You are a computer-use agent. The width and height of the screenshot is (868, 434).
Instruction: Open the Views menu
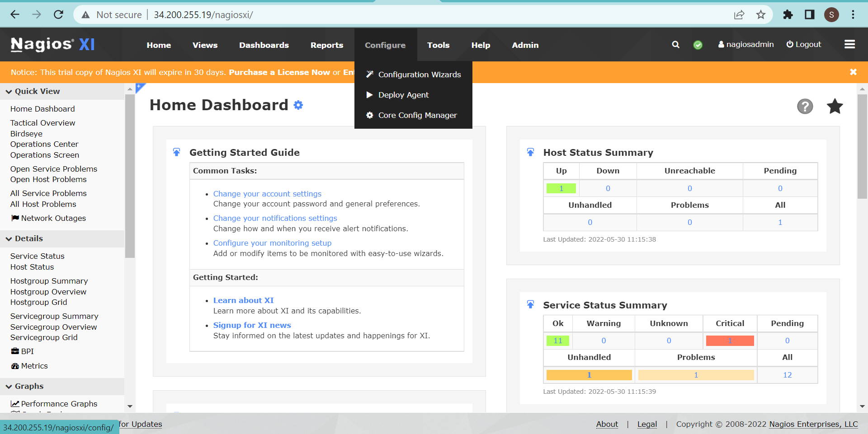(205, 45)
